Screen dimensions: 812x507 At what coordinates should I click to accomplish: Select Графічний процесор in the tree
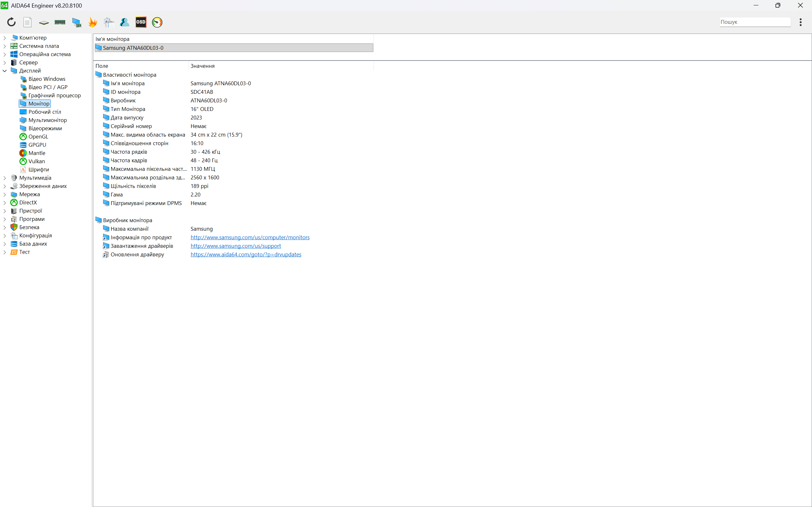click(54, 96)
